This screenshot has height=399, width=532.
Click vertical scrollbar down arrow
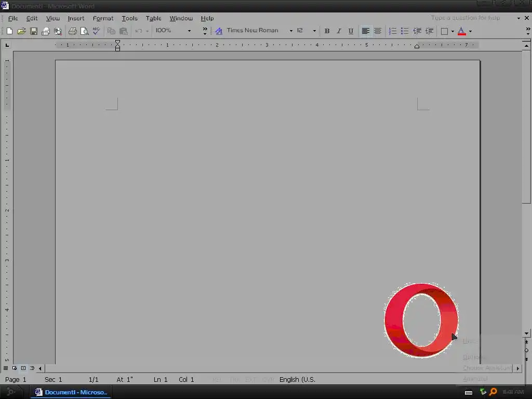pos(526,334)
